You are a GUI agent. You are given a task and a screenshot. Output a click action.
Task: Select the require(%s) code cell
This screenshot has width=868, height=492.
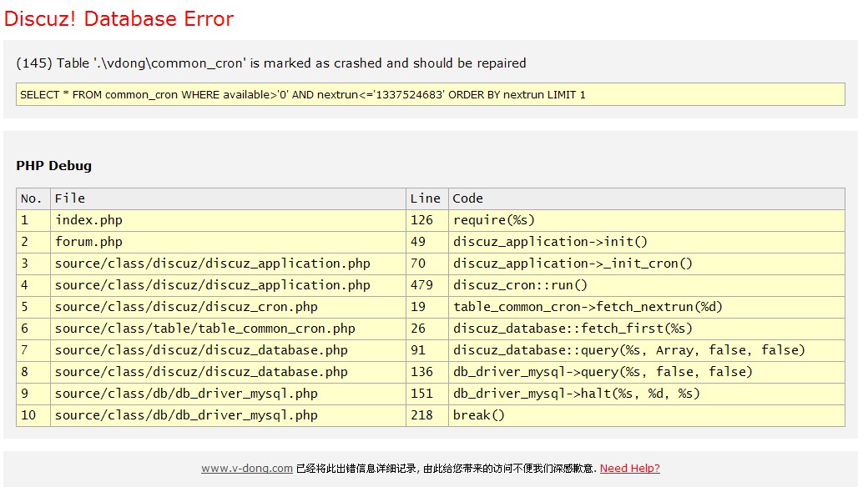pyautogui.click(x=647, y=221)
